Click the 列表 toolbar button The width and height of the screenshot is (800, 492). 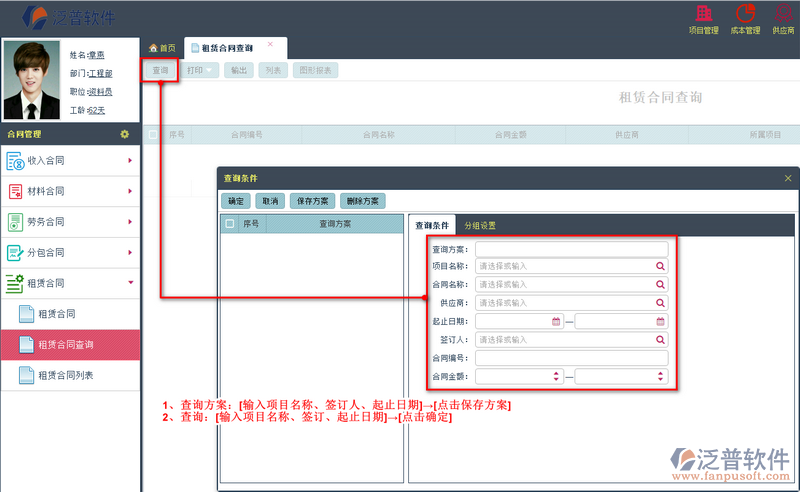pos(273,70)
